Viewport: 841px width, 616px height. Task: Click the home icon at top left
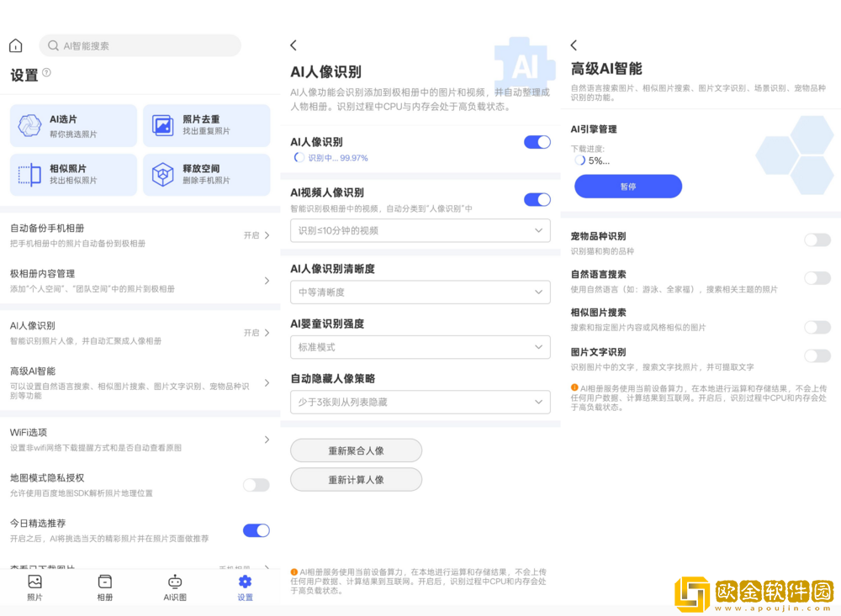tap(14, 45)
